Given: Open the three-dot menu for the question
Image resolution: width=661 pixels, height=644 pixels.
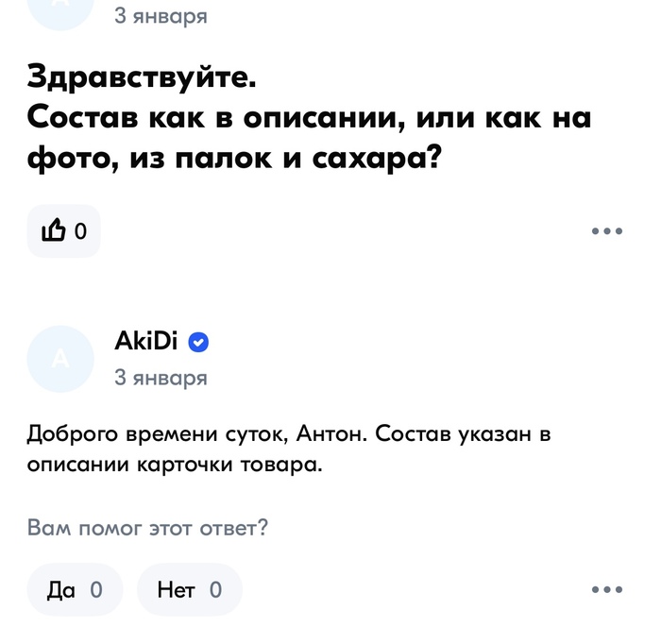Looking at the screenshot, I should tap(606, 230).
